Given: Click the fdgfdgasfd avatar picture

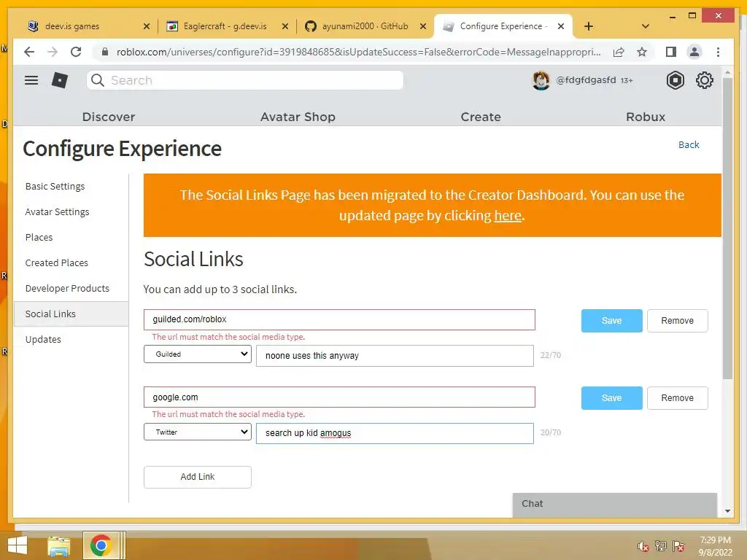Looking at the screenshot, I should [x=541, y=80].
